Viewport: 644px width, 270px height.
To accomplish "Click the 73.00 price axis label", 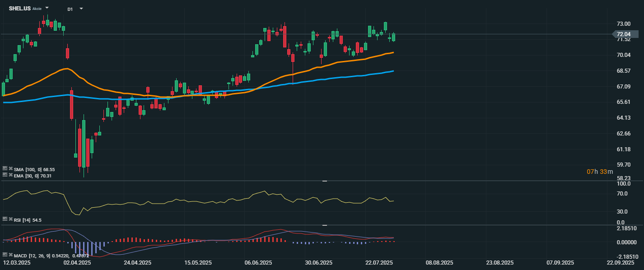I will pos(624,23).
